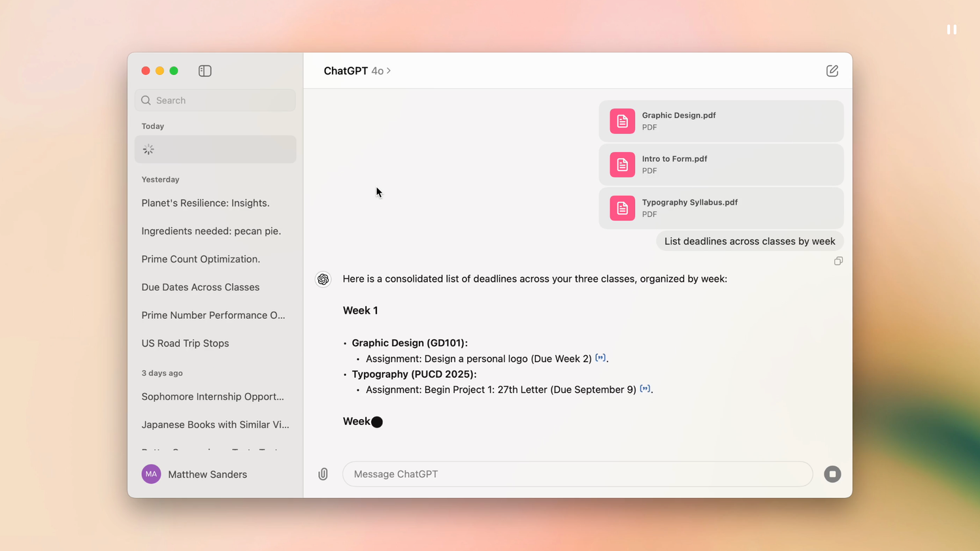Stop the response generation
The height and width of the screenshot is (551, 980).
pyautogui.click(x=832, y=475)
